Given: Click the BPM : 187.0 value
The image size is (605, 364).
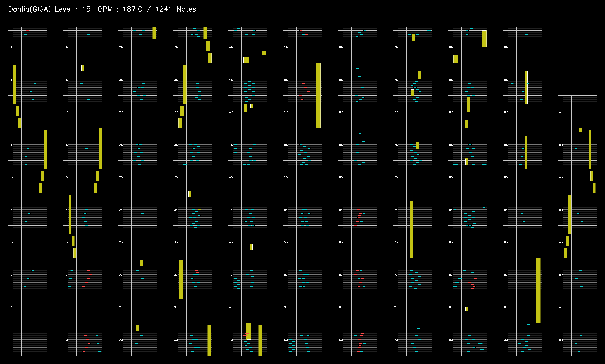Looking at the screenshot, I should click(120, 9).
